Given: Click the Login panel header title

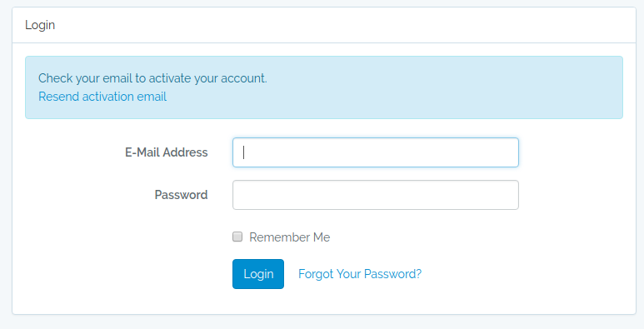Looking at the screenshot, I should pyautogui.click(x=40, y=25).
